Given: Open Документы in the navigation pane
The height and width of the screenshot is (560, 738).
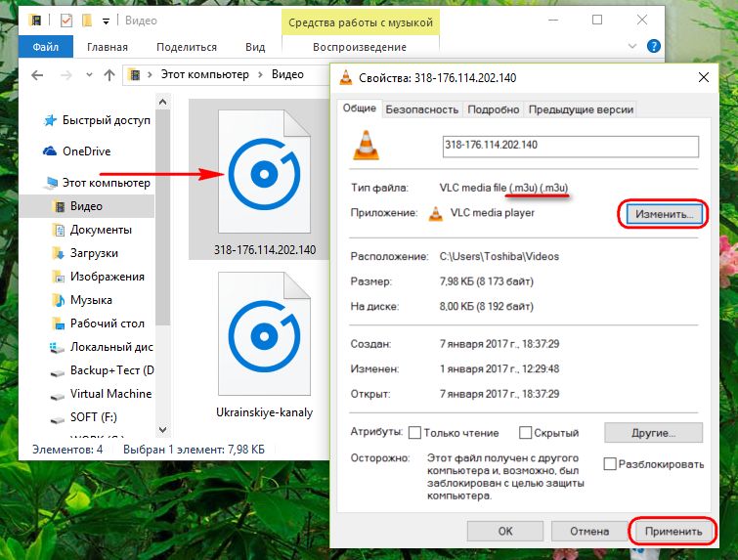Looking at the screenshot, I should pyautogui.click(x=101, y=230).
